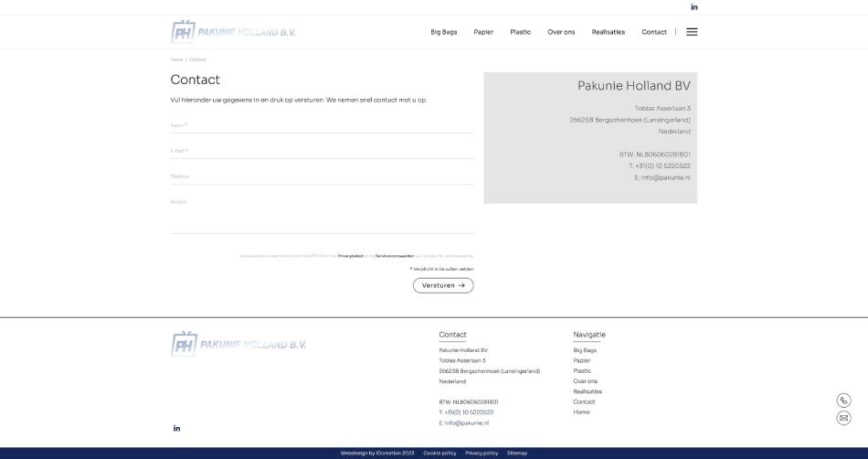868x459 pixels.
Task: Click the footer info@pakunie.nl link
Action: [467, 423]
